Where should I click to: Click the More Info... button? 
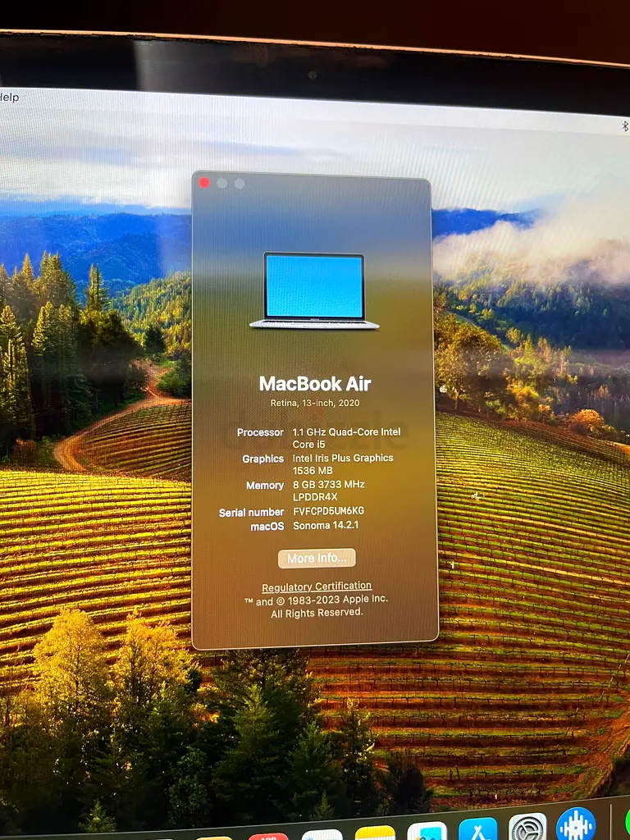(317, 558)
